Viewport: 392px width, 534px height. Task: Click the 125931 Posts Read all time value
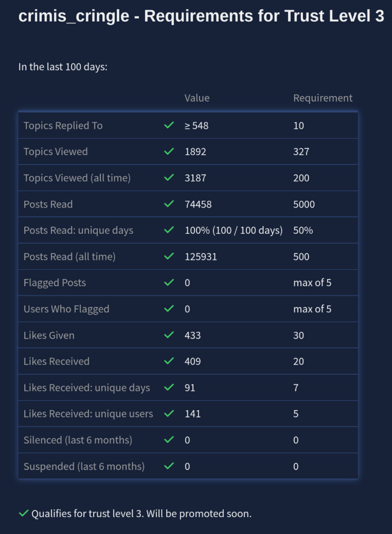point(200,256)
